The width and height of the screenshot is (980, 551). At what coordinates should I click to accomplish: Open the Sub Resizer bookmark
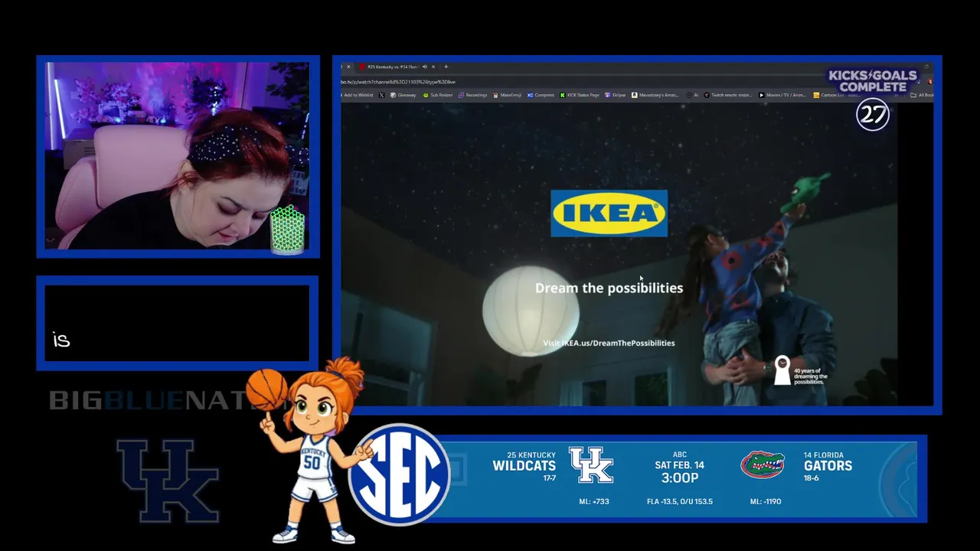click(x=438, y=95)
